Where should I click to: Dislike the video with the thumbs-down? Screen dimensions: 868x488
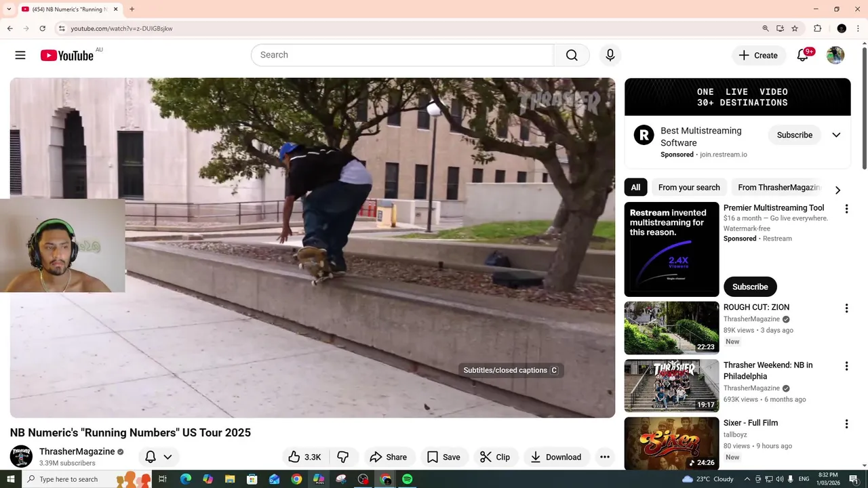point(343,457)
